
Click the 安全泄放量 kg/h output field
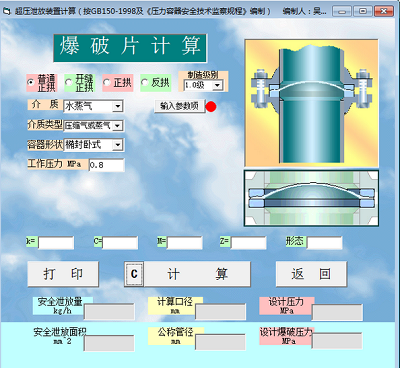109,312
